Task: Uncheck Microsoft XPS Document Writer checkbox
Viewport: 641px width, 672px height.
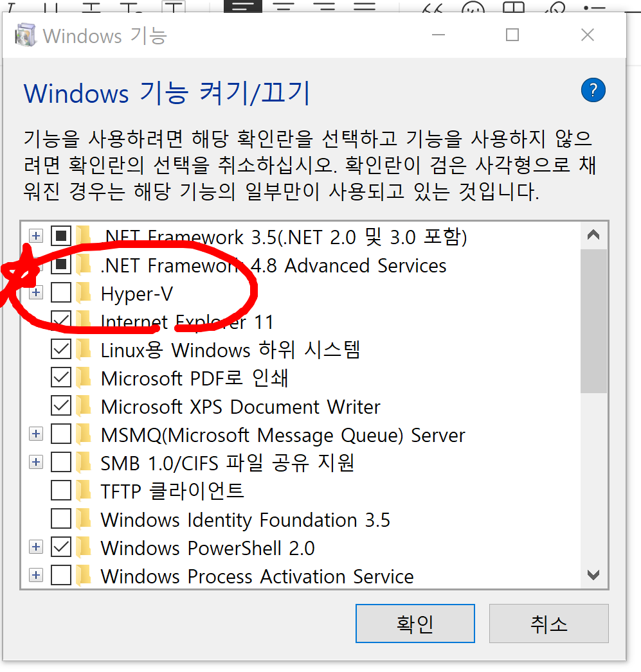Action: coord(61,406)
